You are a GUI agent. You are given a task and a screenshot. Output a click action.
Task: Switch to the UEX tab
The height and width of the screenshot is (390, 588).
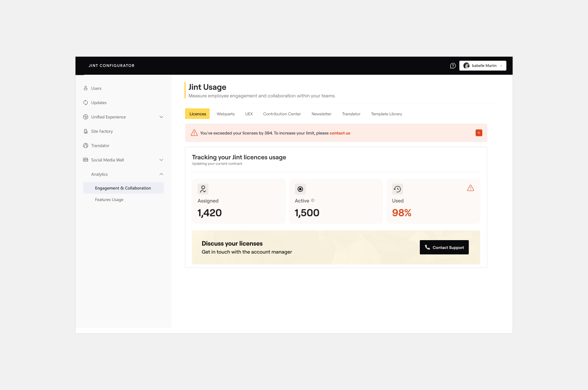249,114
